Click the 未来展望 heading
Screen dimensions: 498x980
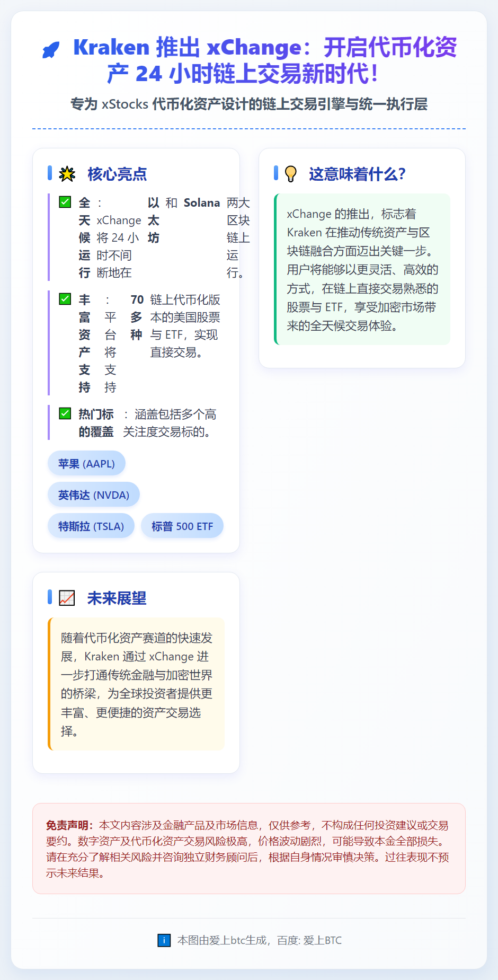(x=117, y=598)
